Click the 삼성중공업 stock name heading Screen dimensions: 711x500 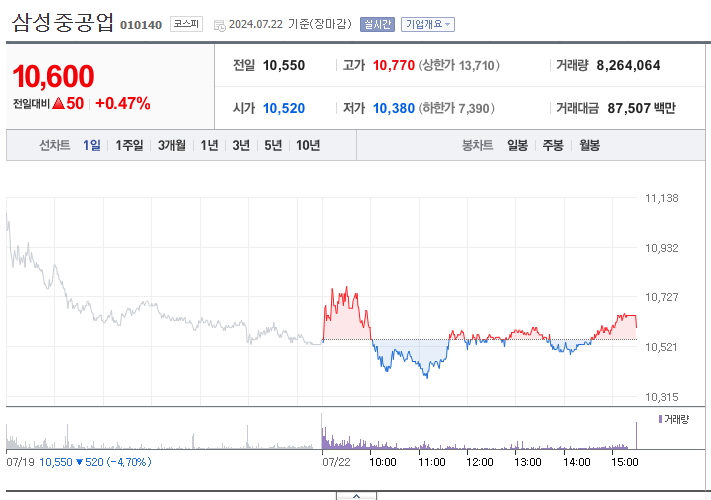point(63,23)
